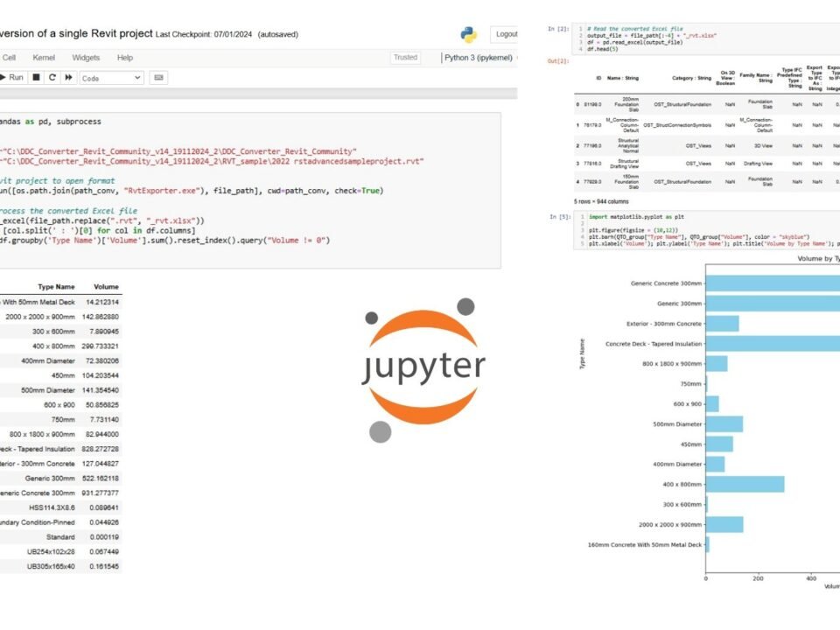Click the '160mm Concrete With 50mm Metal Deck' chart label

click(645, 545)
